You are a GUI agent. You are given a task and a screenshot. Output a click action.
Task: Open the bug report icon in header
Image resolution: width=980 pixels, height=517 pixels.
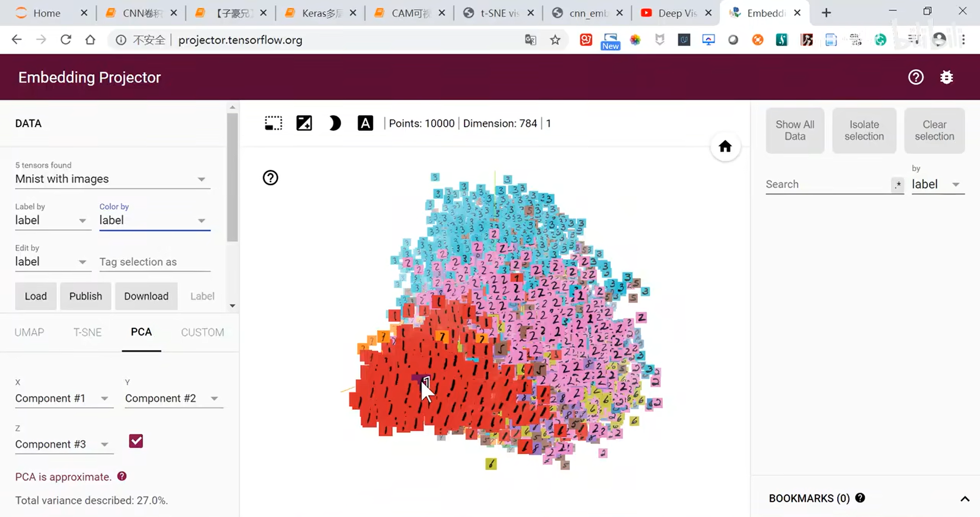point(946,77)
